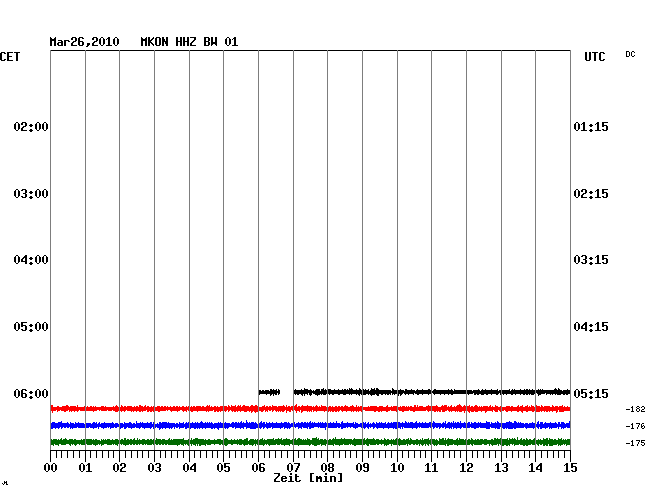Click minute tick label 05
Screen dimensions: 650x494
223,468
